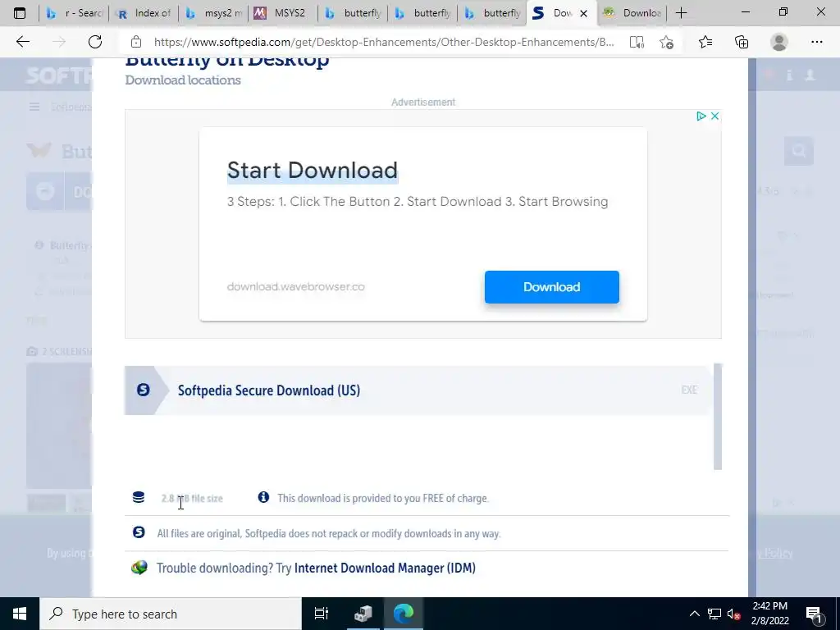Click the address bar URL field

point(384,42)
